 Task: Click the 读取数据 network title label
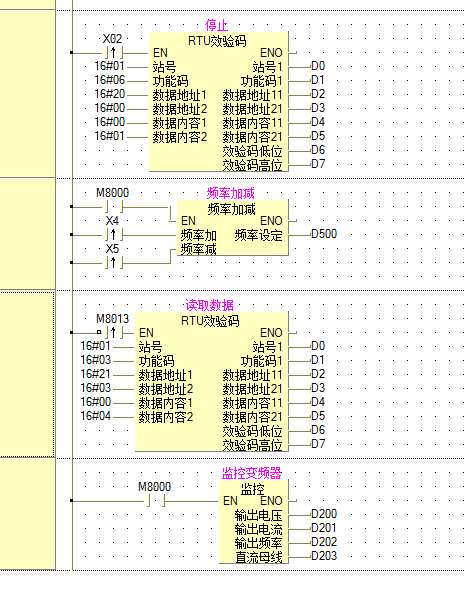pyautogui.click(x=210, y=305)
